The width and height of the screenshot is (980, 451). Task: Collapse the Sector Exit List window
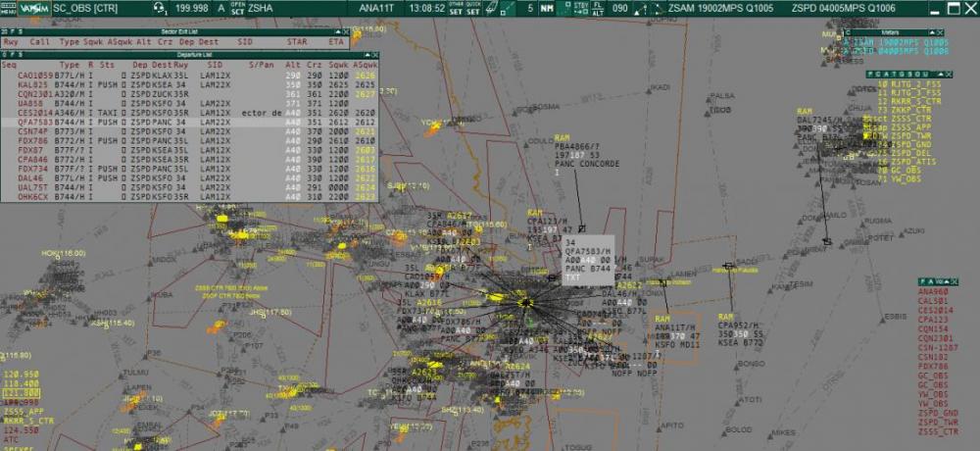pyautogui.click(x=337, y=31)
